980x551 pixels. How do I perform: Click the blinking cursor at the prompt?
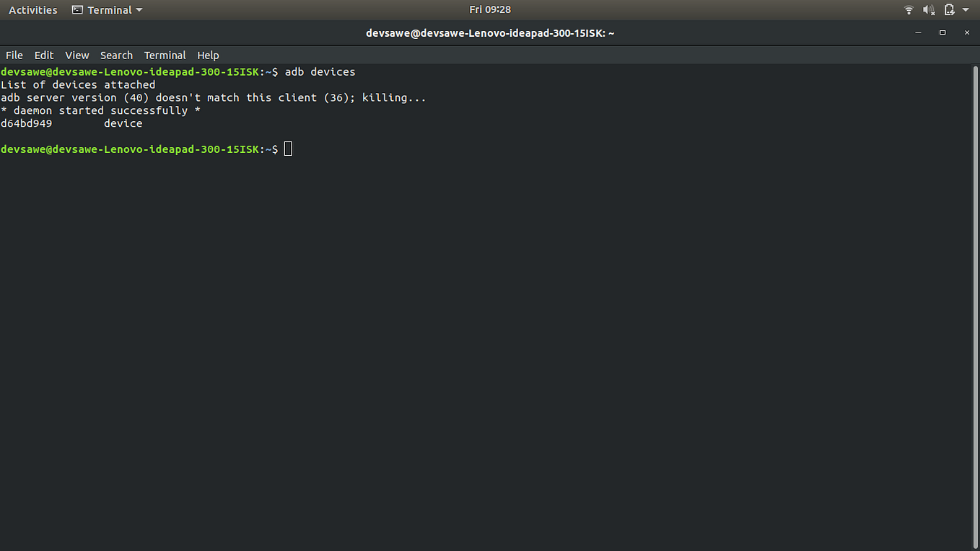[x=287, y=149]
